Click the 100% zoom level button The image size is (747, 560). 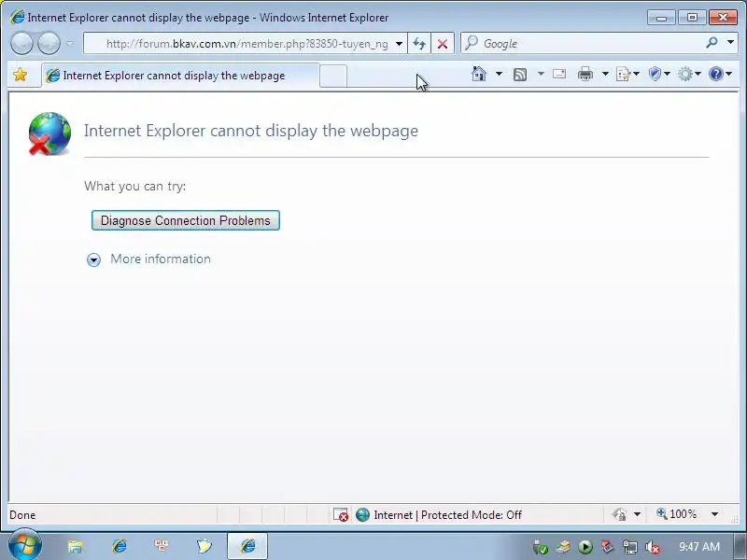coord(676,514)
